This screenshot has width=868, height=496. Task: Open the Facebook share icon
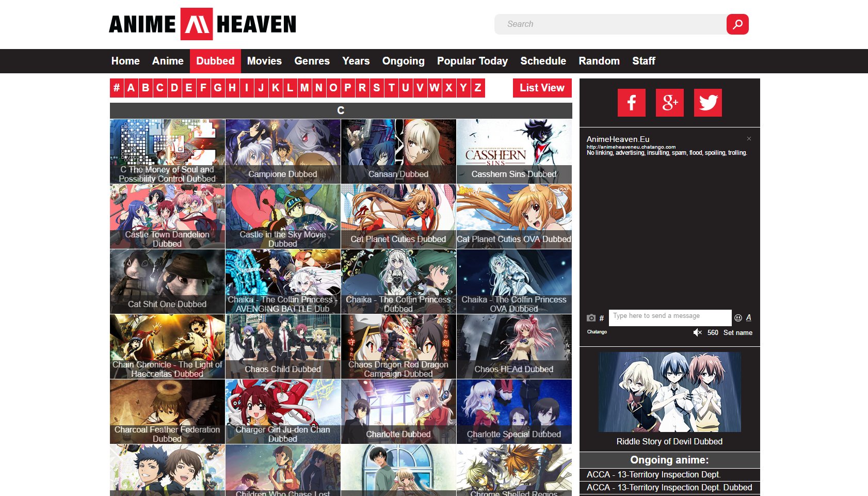point(631,103)
